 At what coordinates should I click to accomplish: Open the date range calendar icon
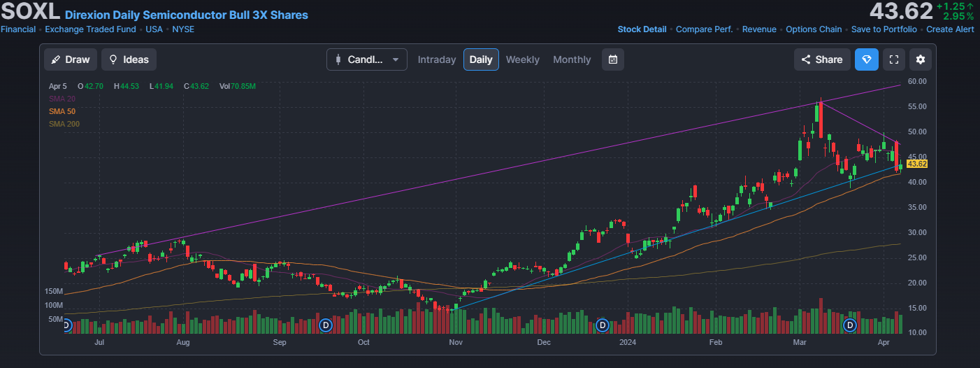(613, 59)
